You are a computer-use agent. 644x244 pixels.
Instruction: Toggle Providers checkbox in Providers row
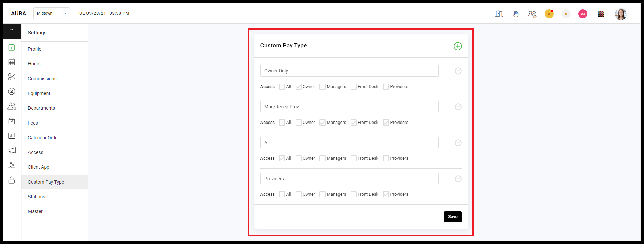tap(386, 194)
